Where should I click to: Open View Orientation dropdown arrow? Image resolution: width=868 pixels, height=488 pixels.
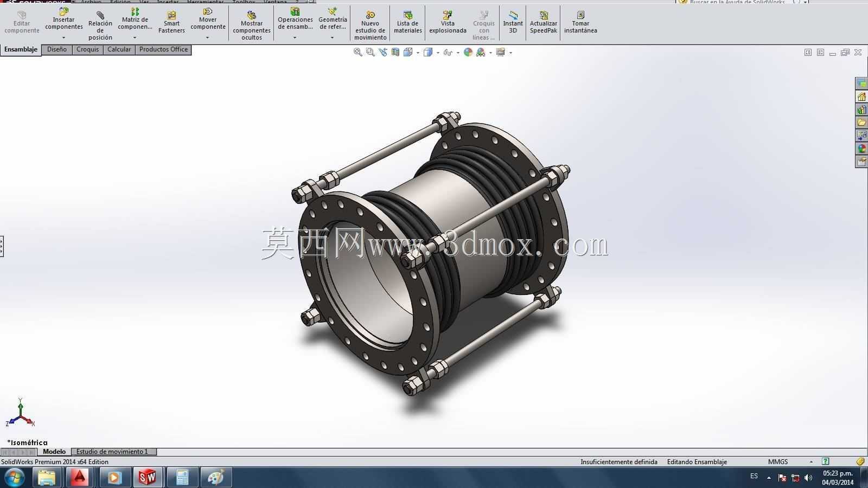tap(418, 53)
